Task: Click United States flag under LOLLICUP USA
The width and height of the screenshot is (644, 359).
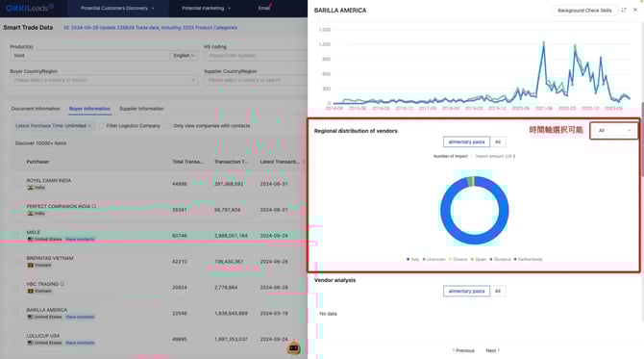Action: coord(31,343)
